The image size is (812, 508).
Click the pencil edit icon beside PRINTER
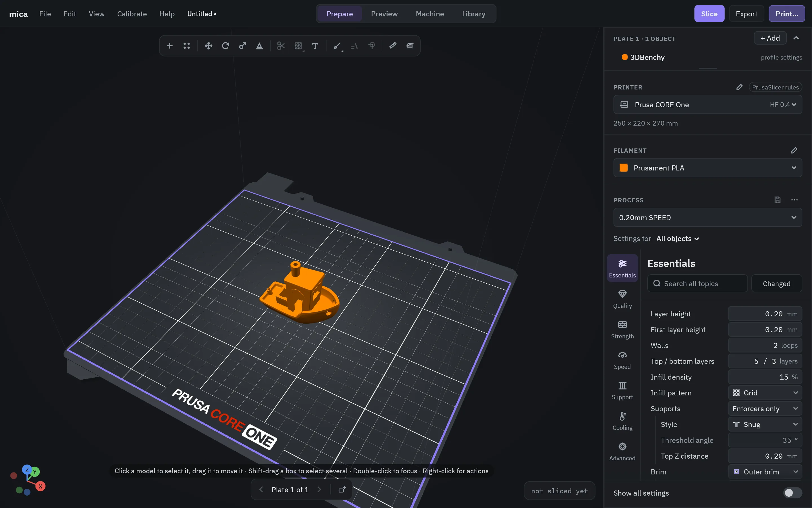coord(739,87)
